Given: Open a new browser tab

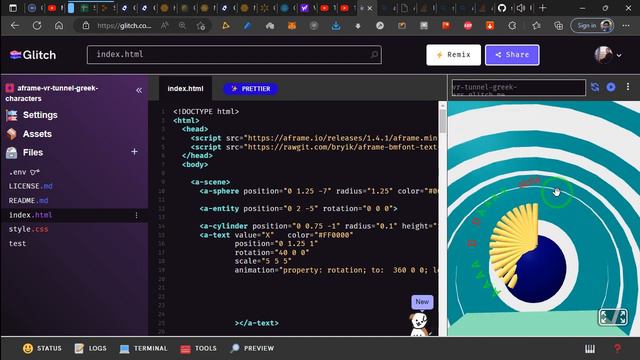Looking at the screenshot, I should [542, 8].
